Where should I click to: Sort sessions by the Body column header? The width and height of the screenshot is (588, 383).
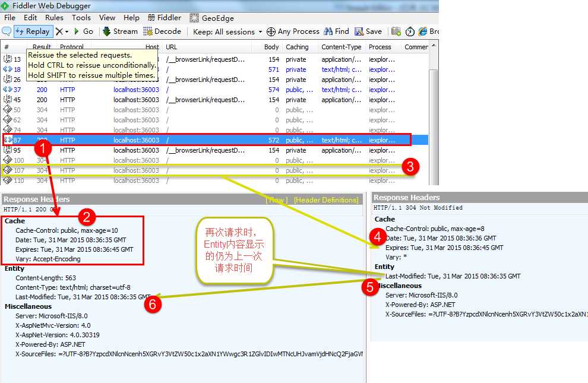(271, 47)
